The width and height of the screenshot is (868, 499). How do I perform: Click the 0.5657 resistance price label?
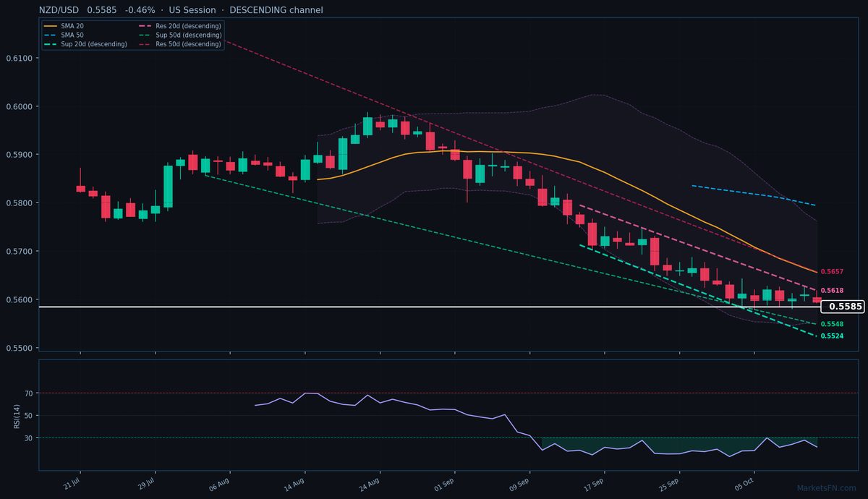coord(832,272)
